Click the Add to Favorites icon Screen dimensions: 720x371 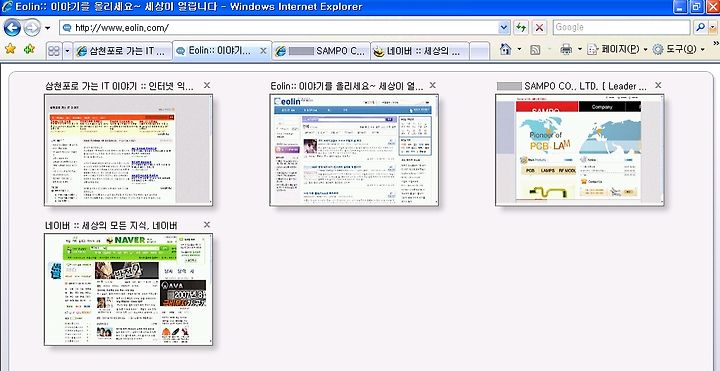click(x=29, y=49)
